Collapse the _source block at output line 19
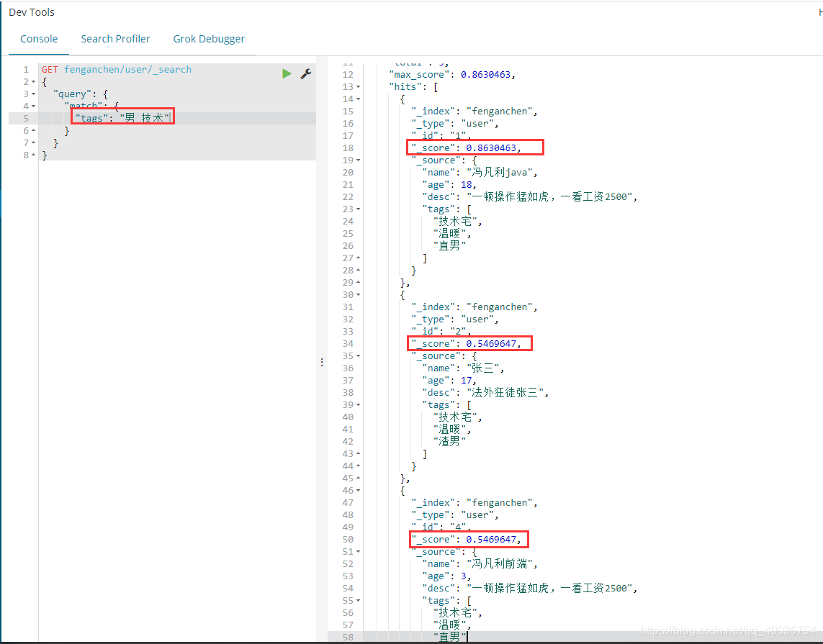823x644 pixels. pos(358,160)
